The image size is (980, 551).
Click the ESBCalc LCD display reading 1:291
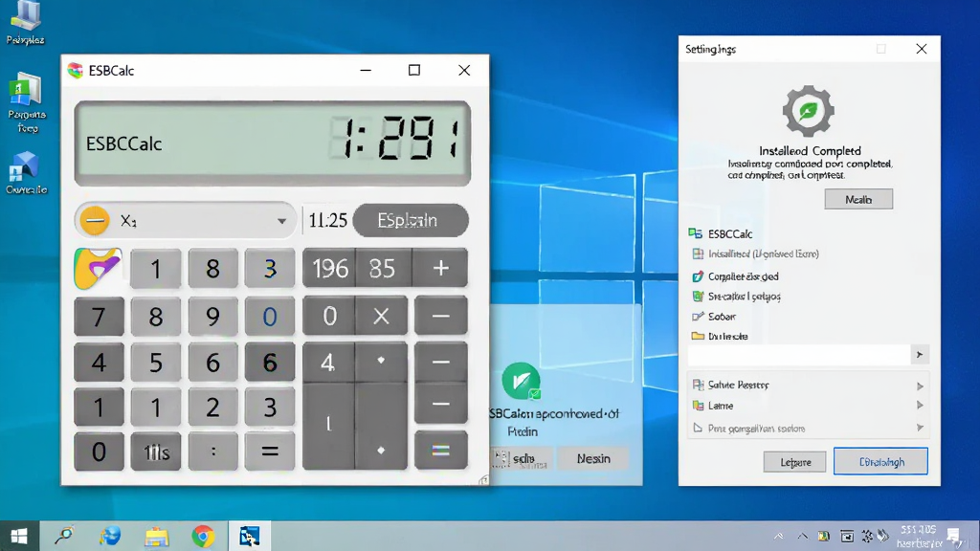273,143
